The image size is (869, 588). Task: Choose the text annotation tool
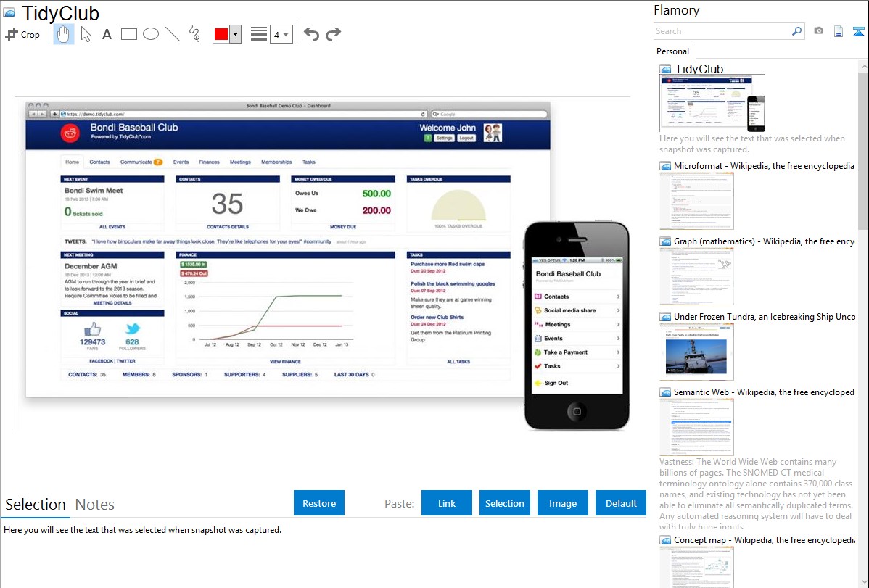tap(107, 34)
